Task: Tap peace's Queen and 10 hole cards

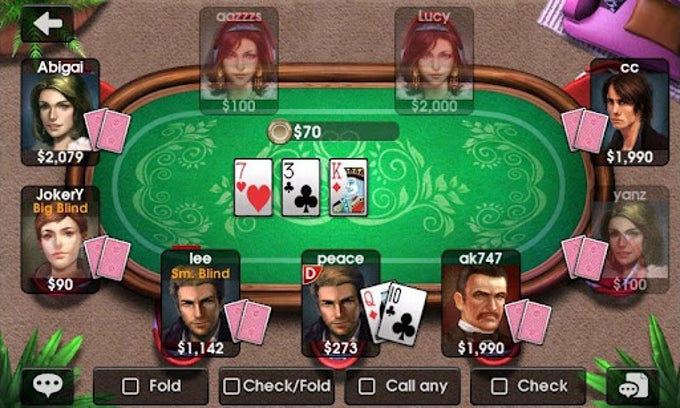Action: click(x=393, y=313)
